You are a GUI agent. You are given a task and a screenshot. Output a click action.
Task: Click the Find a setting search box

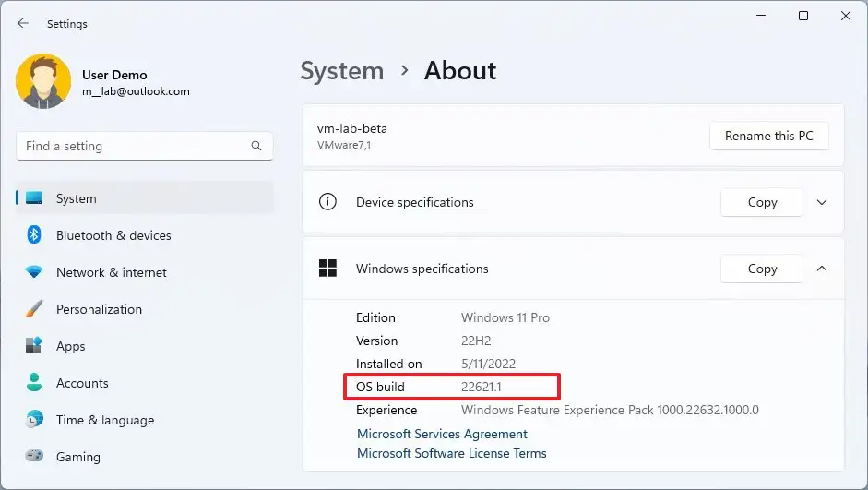145,146
